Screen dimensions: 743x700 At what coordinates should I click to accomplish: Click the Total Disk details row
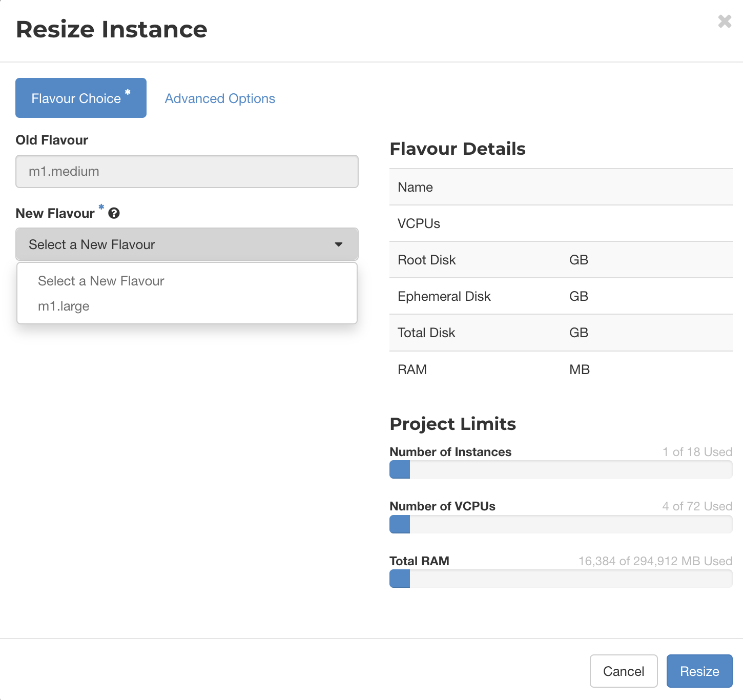[561, 333]
